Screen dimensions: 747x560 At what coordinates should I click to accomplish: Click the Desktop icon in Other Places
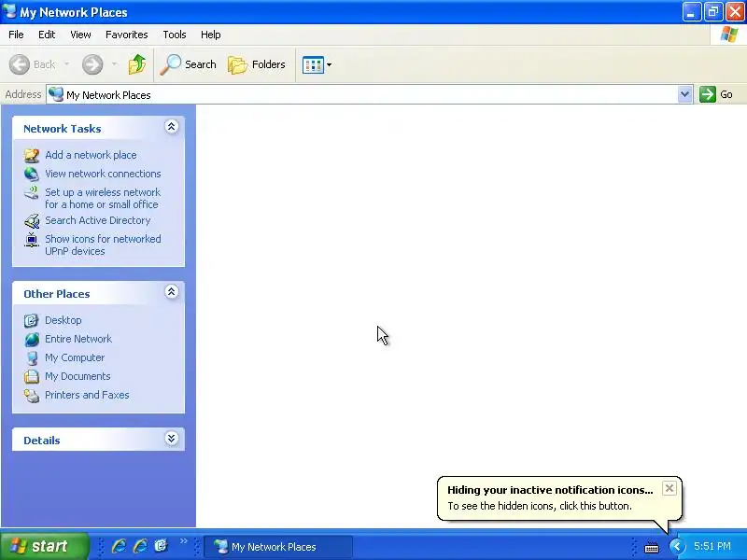pos(32,320)
